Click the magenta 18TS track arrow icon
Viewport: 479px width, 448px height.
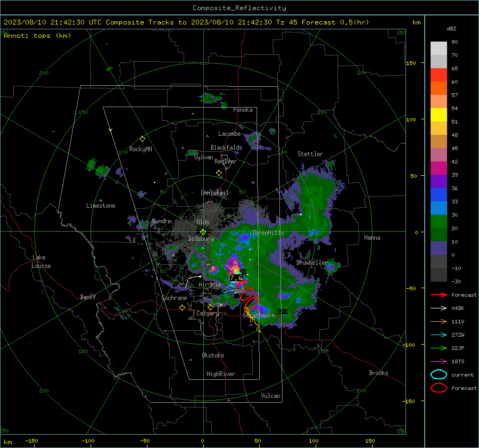(x=439, y=362)
